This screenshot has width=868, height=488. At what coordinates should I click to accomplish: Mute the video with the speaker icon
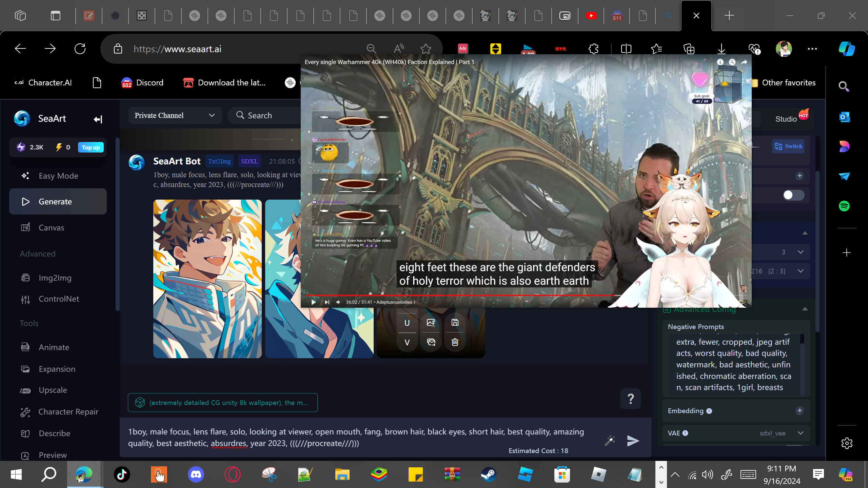pos(338,302)
